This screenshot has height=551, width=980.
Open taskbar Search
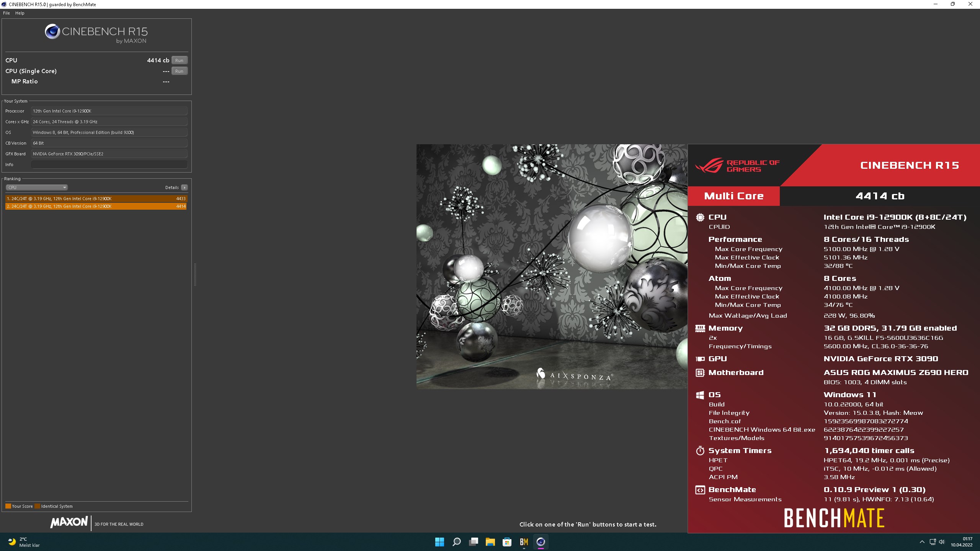point(456,542)
